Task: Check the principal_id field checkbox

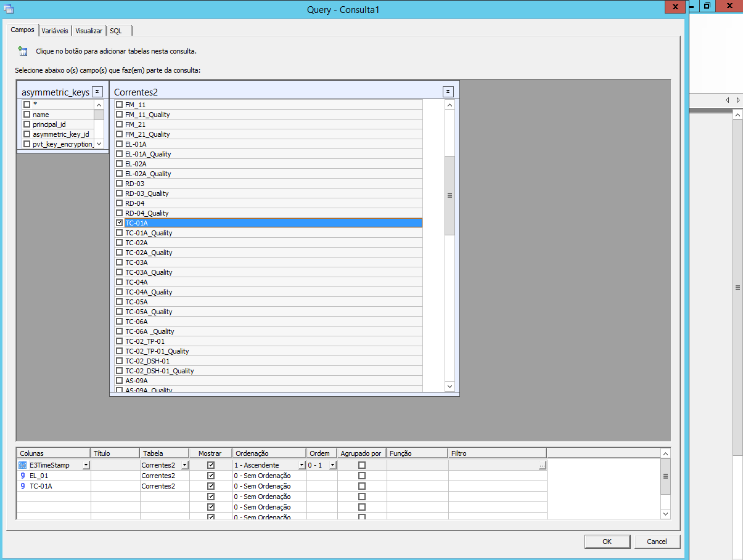Action: coord(27,124)
